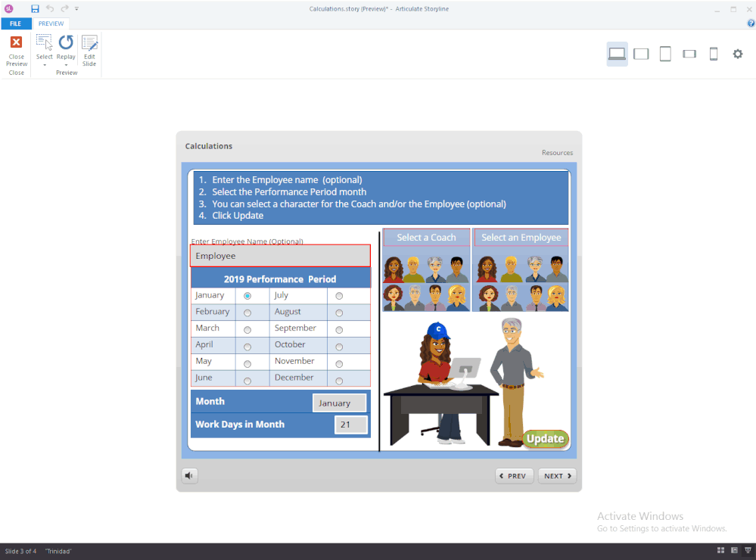Select the June radio button
Screen dimensions: 756x560
(x=247, y=381)
